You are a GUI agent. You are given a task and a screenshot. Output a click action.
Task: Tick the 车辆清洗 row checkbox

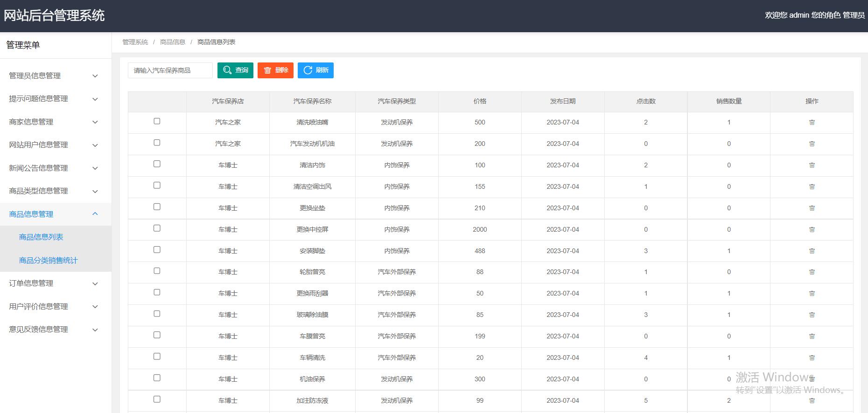[x=157, y=357]
